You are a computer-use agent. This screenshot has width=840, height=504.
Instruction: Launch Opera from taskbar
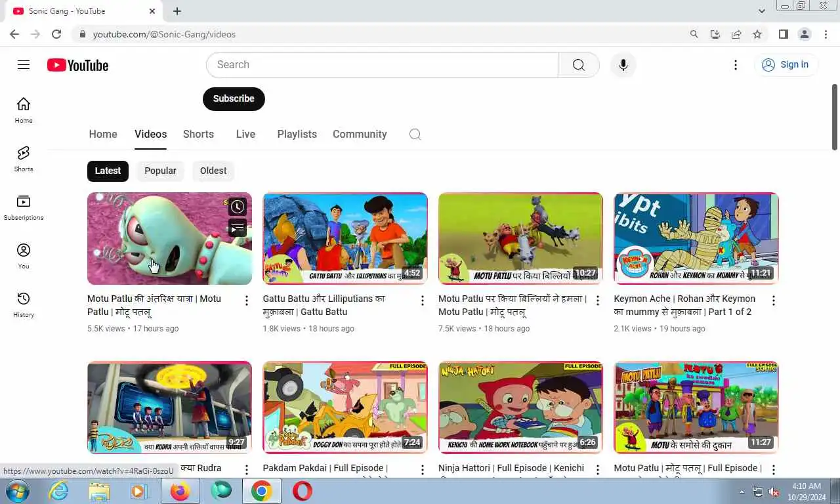click(303, 491)
